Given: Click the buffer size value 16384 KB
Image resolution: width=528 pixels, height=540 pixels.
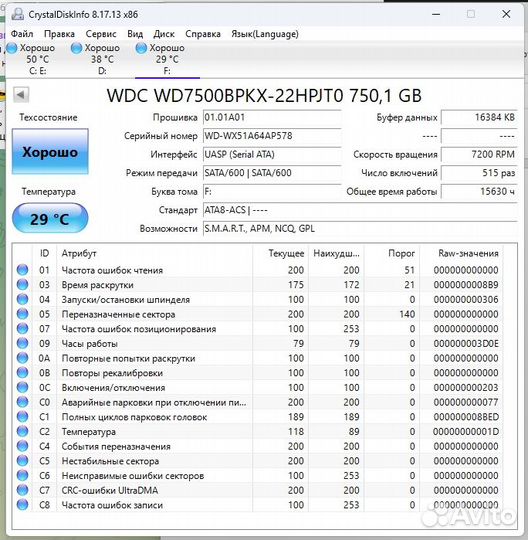Looking at the screenshot, I should click(479, 117).
